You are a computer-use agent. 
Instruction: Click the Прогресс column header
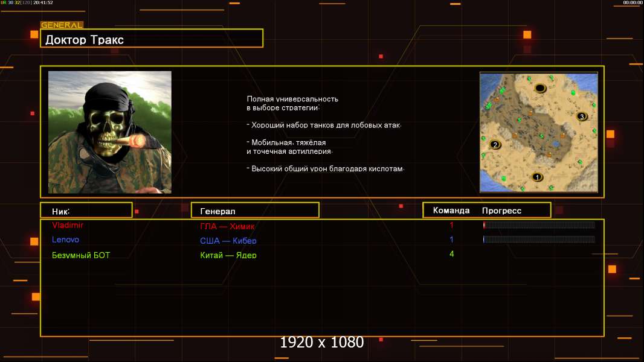tap(501, 211)
